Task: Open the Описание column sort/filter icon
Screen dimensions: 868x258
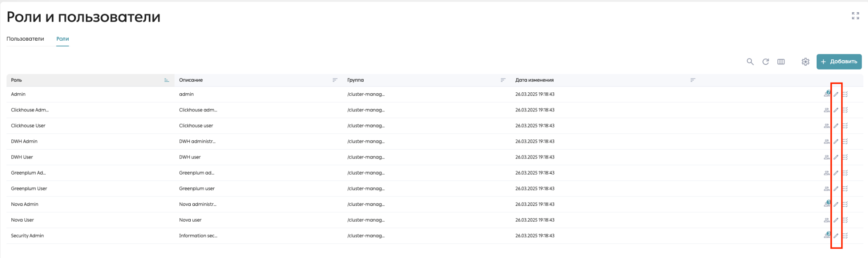Action: tap(335, 80)
